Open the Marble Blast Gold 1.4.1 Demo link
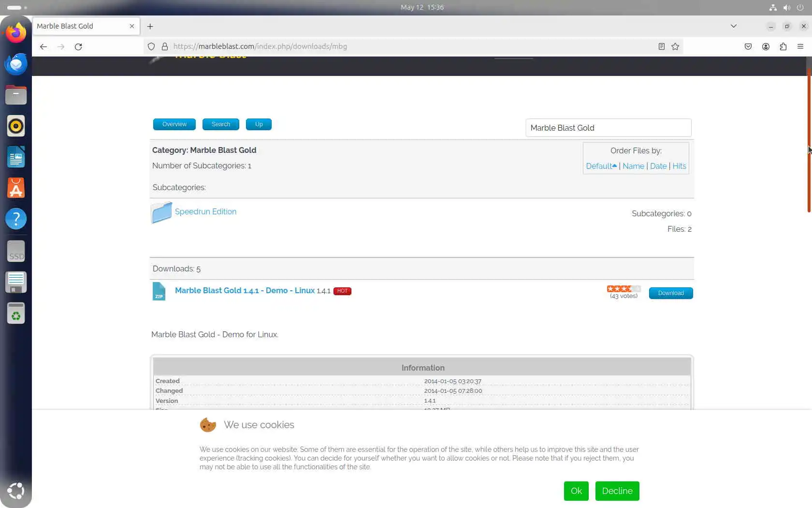 coord(245,290)
